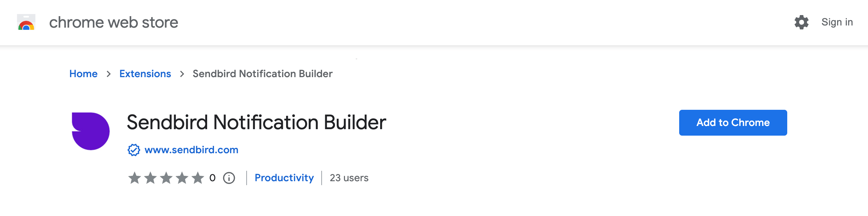
Task: Click Sign in at top right
Action: pyautogui.click(x=837, y=22)
